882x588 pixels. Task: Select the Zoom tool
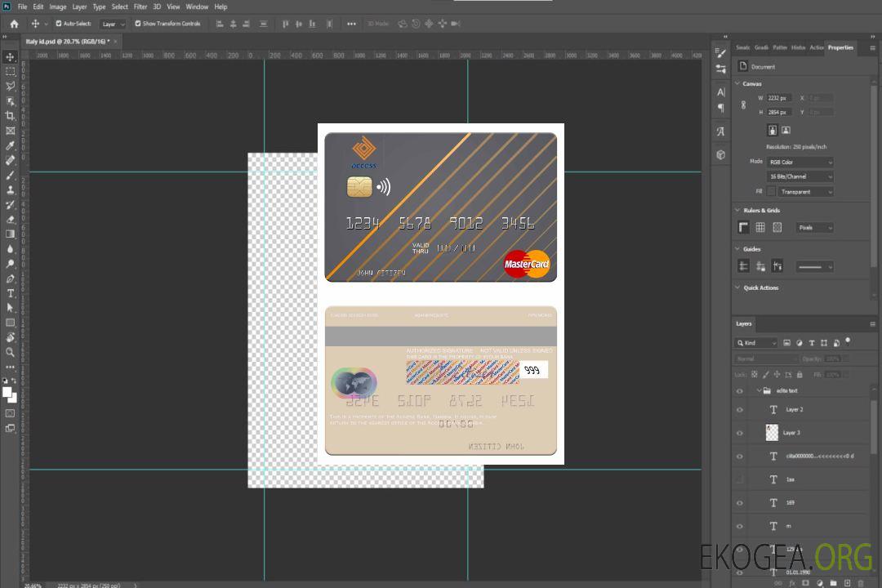click(x=10, y=352)
